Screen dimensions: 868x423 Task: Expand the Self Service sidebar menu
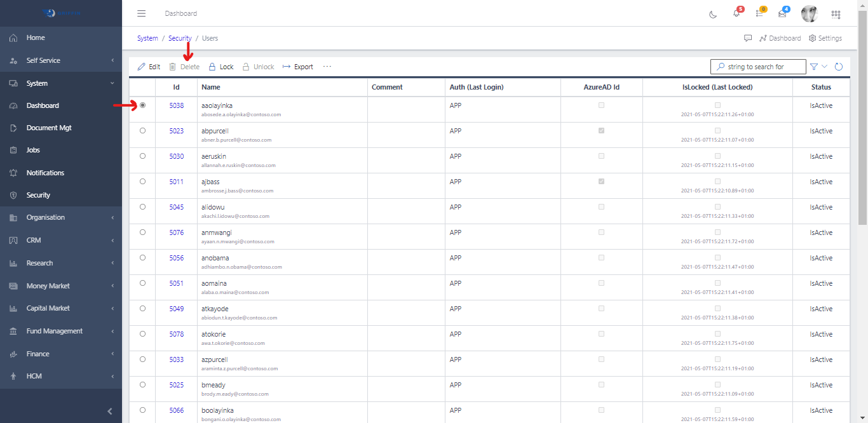click(x=61, y=60)
